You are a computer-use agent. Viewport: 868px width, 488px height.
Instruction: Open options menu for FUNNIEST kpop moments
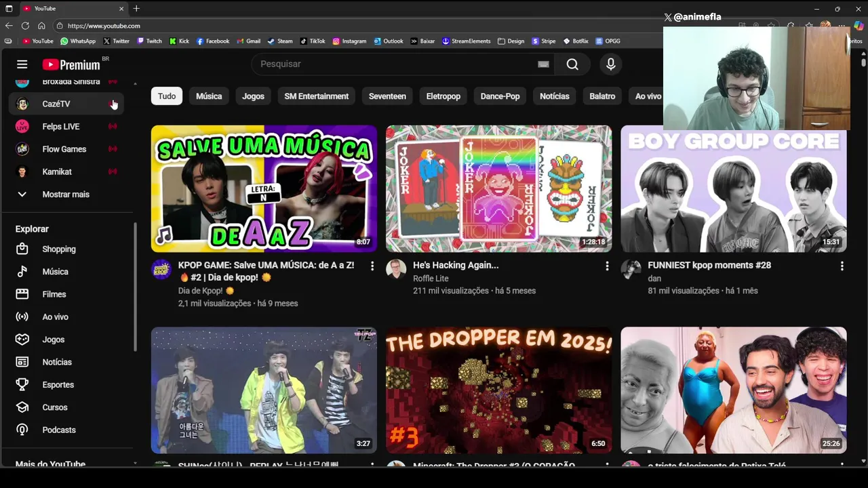[842, 266]
